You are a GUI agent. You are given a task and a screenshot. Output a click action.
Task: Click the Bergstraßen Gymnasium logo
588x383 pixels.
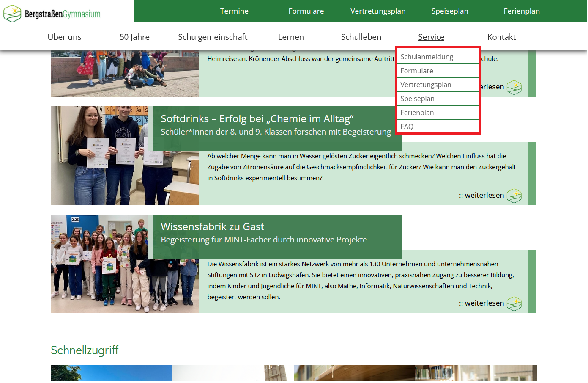[x=52, y=14]
